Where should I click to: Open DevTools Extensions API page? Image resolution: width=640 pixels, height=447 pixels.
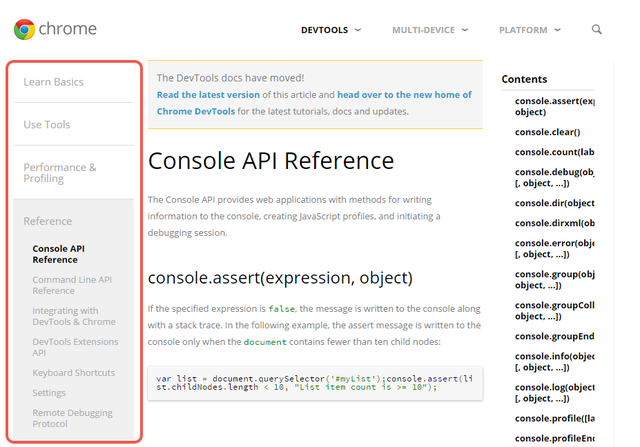point(75,347)
